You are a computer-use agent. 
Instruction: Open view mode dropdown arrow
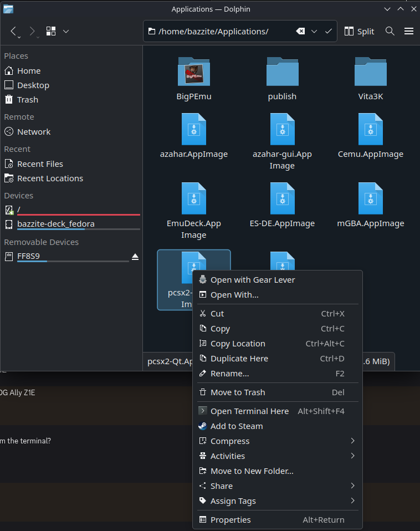click(66, 32)
